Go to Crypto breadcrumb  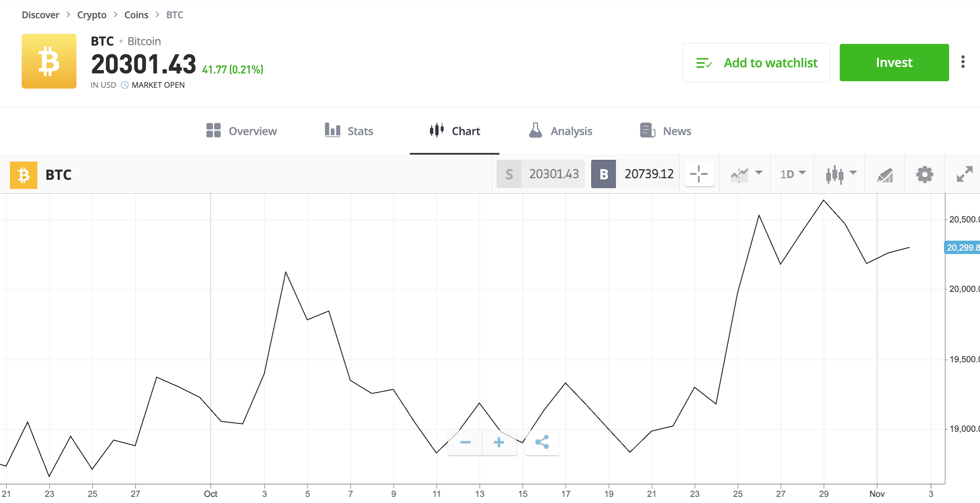click(92, 15)
